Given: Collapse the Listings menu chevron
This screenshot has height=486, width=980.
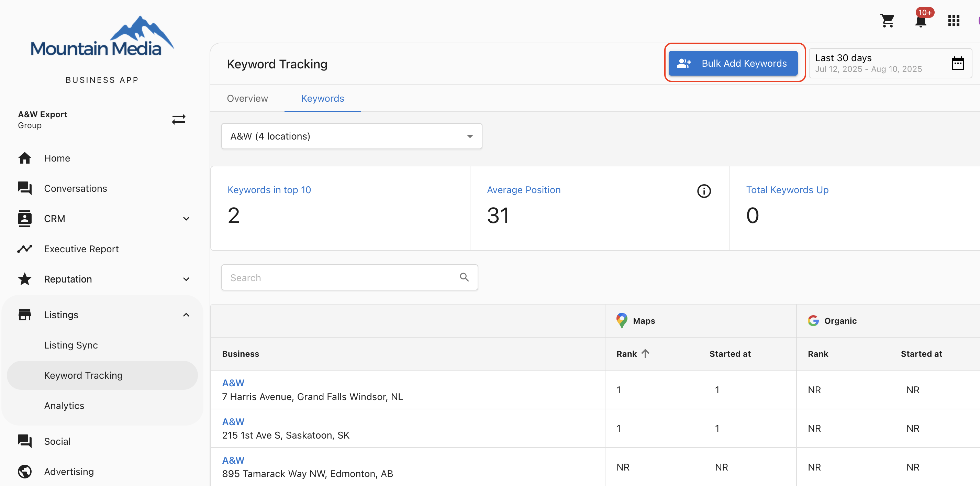Looking at the screenshot, I should click(186, 315).
